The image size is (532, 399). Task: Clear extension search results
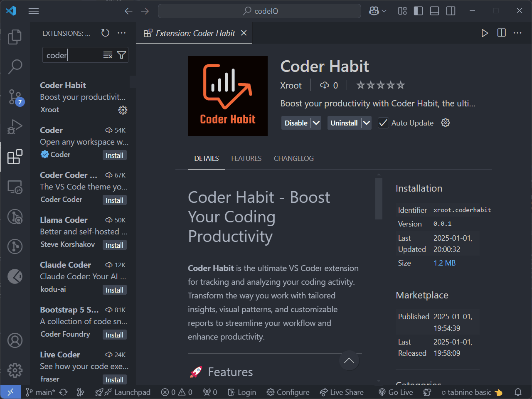108,55
